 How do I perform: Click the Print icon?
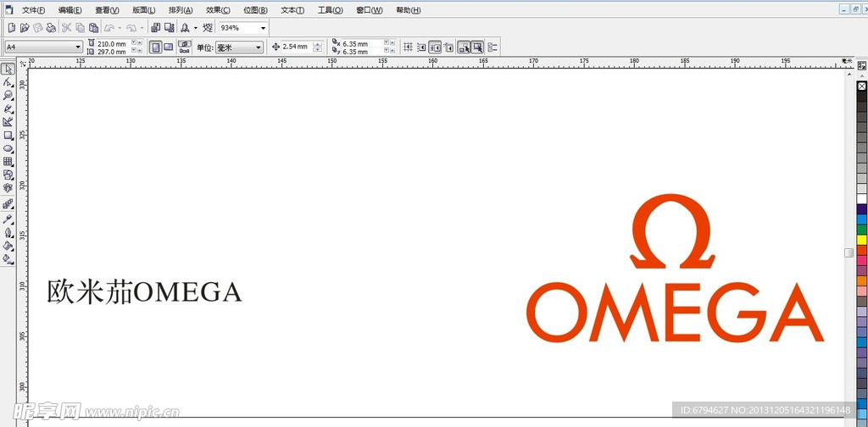tap(51, 28)
